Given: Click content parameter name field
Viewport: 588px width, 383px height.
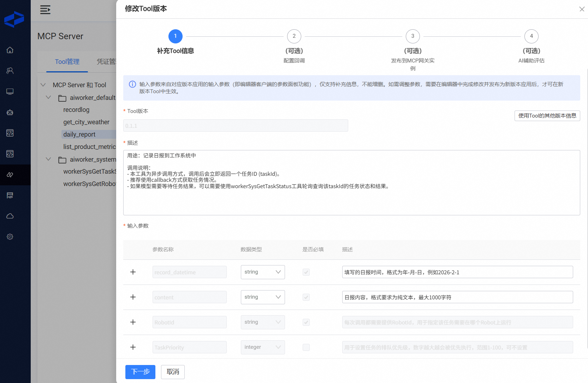Looking at the screenshot, I should point(190,297).
